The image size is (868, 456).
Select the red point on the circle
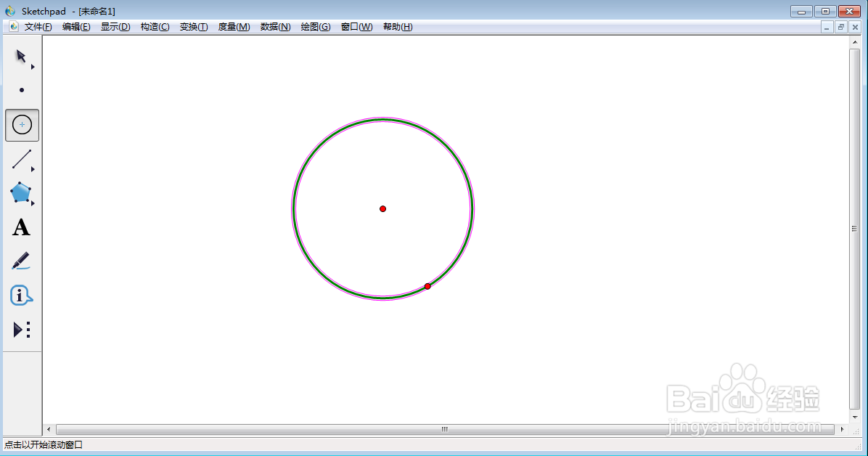coord(427,286)
